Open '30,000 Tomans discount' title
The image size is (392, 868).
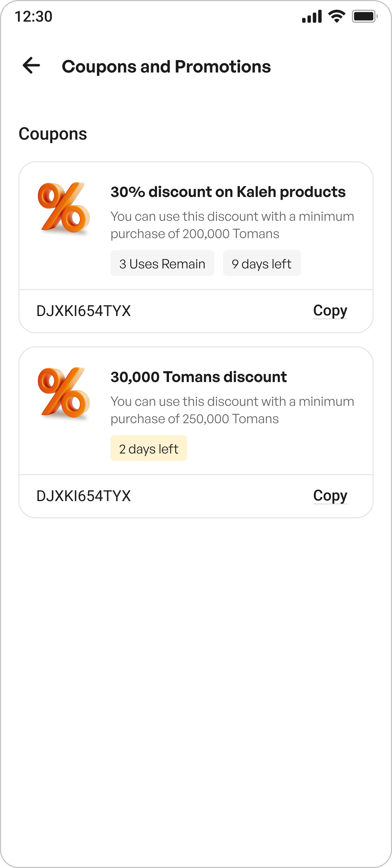point(198,377)
